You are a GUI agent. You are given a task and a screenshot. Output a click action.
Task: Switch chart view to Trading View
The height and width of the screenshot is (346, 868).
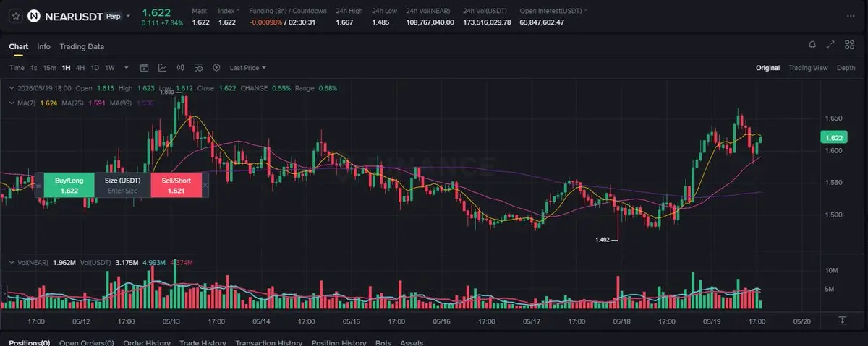pyautogui.click(x=808, y=68)
